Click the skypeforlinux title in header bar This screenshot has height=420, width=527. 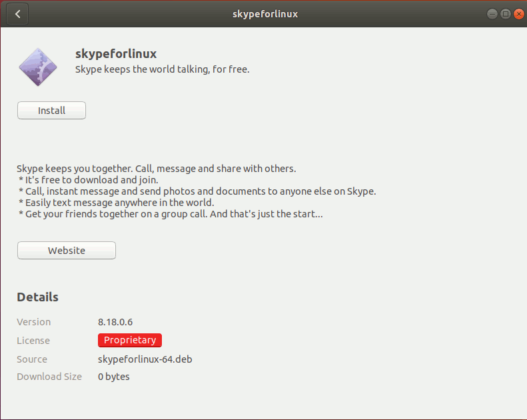(265, 14)
